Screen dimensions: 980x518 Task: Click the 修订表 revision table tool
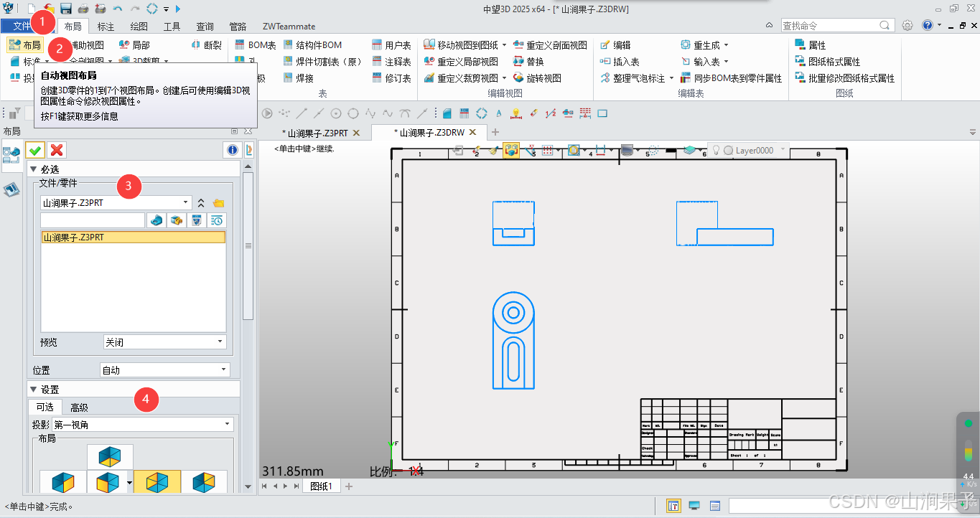point(392,78)
